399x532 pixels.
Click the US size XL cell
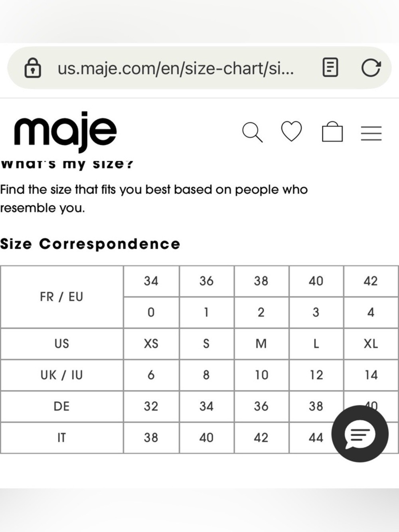point(371,344)
